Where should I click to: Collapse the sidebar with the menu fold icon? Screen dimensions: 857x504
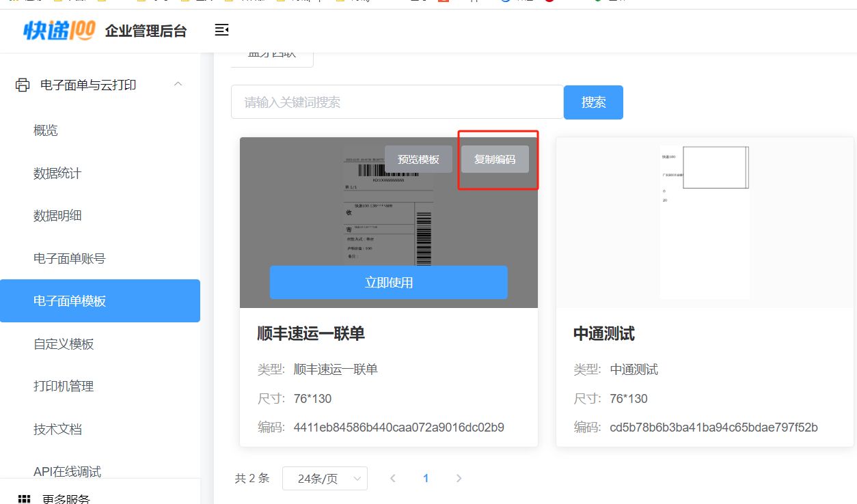coord(221,29)
